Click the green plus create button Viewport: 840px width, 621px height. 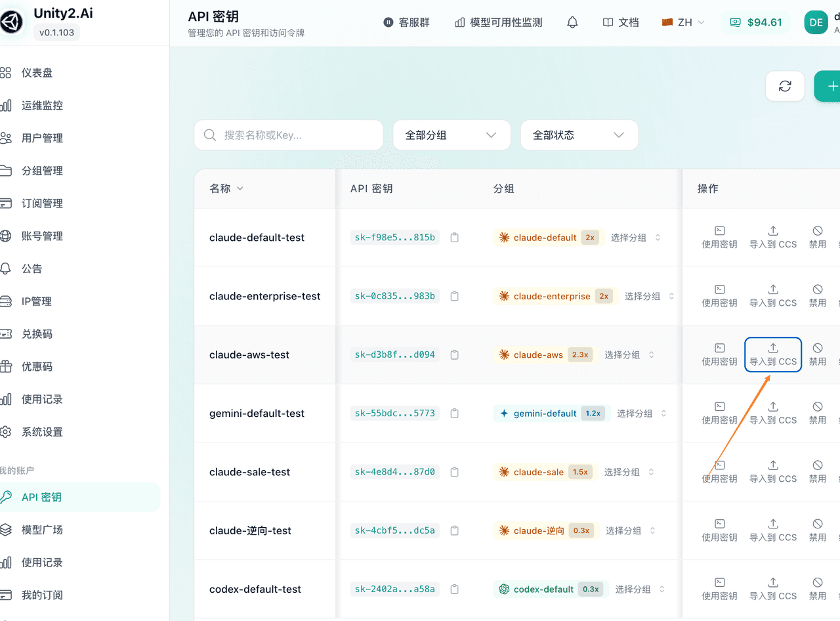tap(828, 86)
